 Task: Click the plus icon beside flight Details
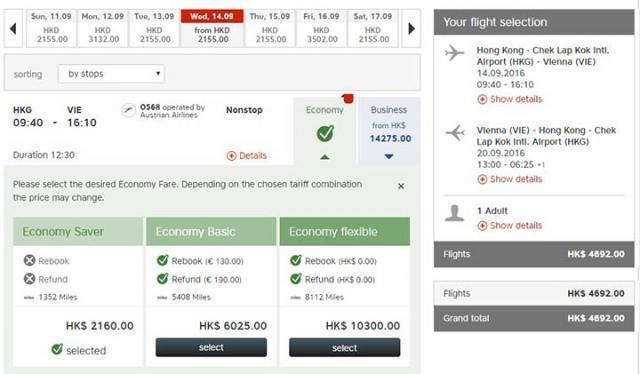(231, 156)
